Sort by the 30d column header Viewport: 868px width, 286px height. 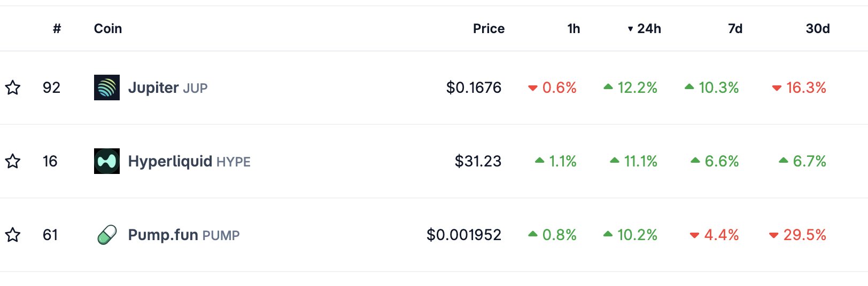(817, 29)
